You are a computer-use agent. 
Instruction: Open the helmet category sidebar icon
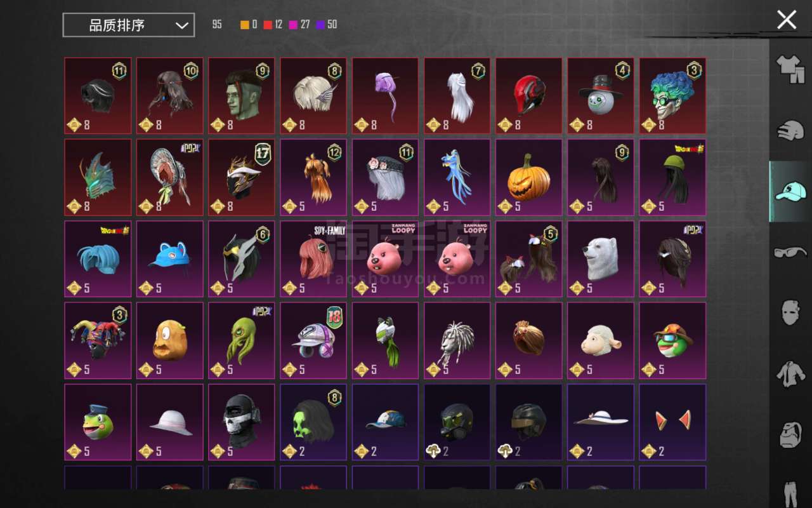point(790,130)
